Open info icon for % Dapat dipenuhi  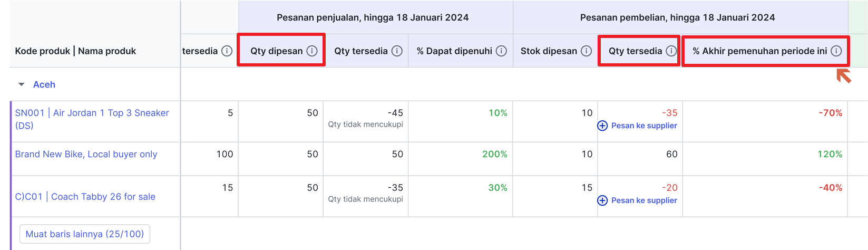point(501,51)
